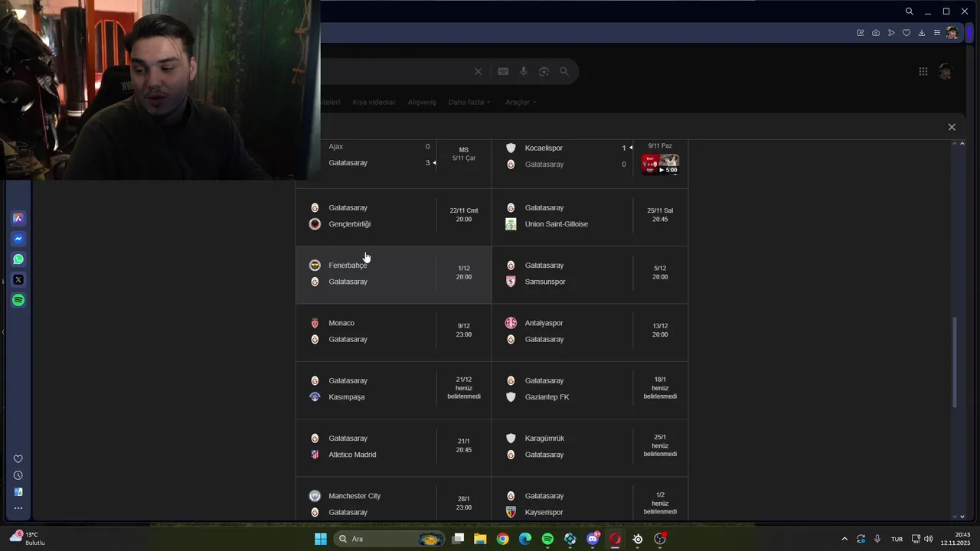
Task: Open WhatsApp in Opera sidebar
Action: click(x=18, y=259)
